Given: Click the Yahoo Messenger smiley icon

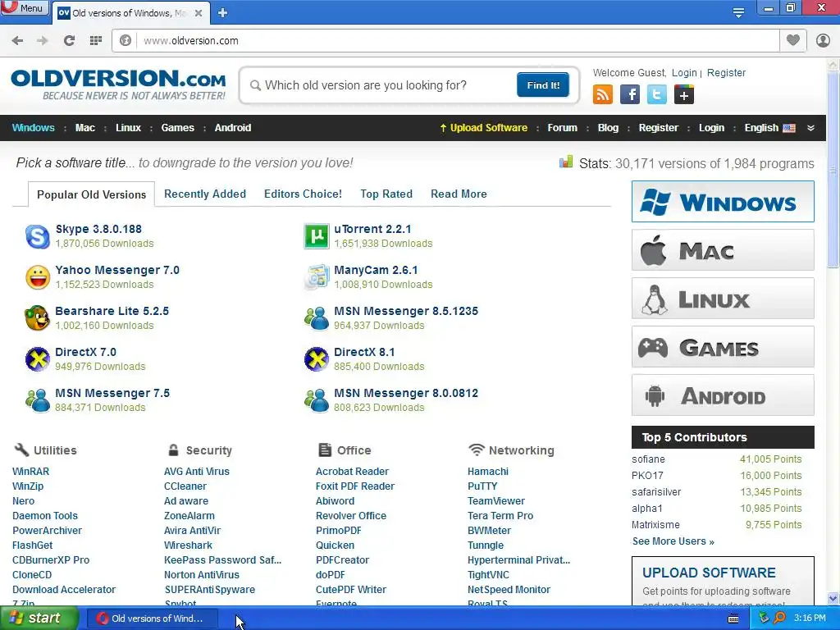Looking at the screenshot, I should (38, 277).
